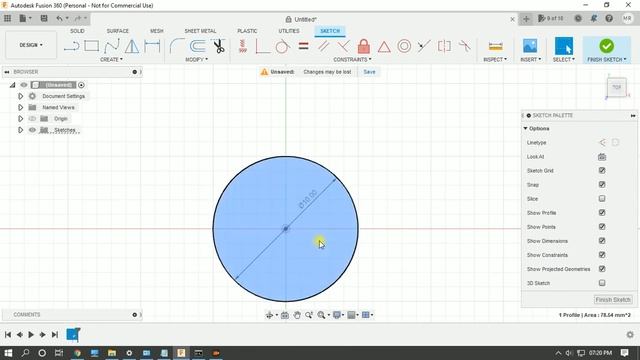The image size is (640, 360).
Task: Apply Curvature constraint
Action: (x=464, y=46)
